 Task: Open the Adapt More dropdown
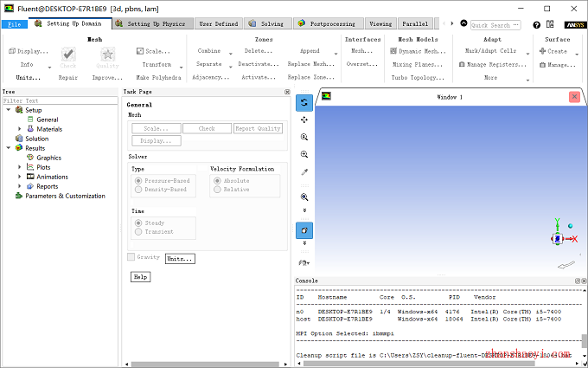coord(528,81)
